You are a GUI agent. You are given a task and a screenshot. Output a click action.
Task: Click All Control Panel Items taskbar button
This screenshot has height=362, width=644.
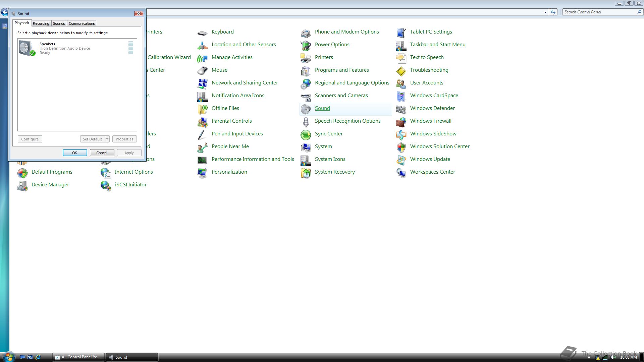point(78,357)
